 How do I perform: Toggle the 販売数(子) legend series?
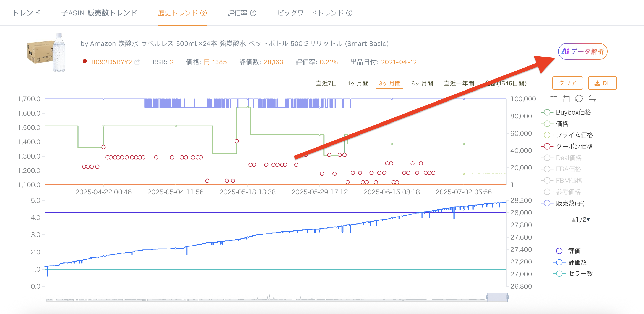pos(563,203)
